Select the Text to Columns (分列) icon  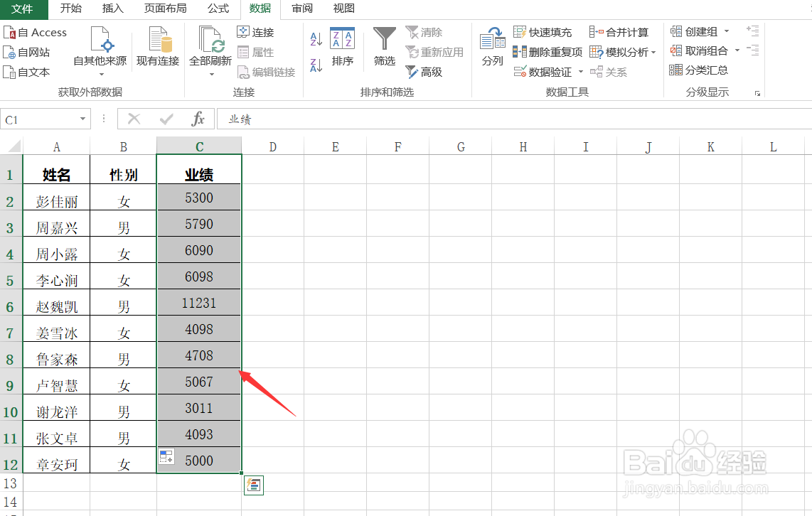tap(492, 44)
